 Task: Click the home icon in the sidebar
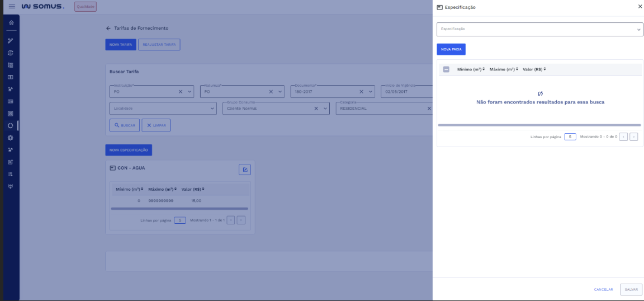click(x=10, y=22)
